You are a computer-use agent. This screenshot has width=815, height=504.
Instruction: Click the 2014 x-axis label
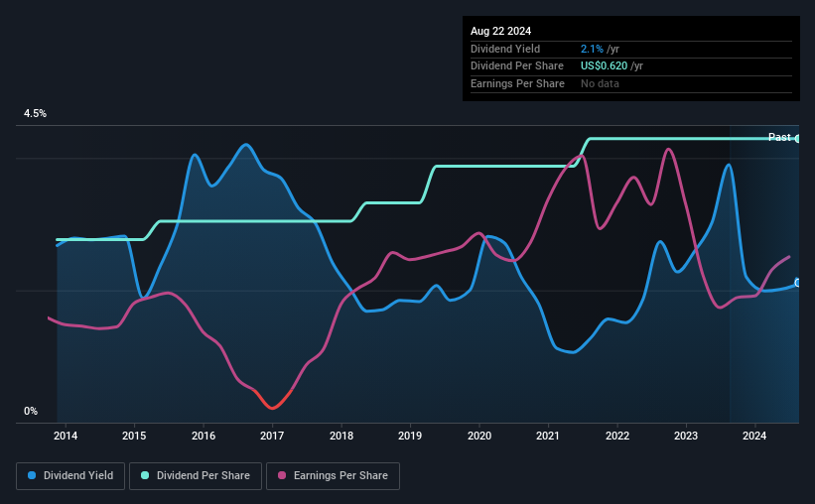(x=66, y=436)
